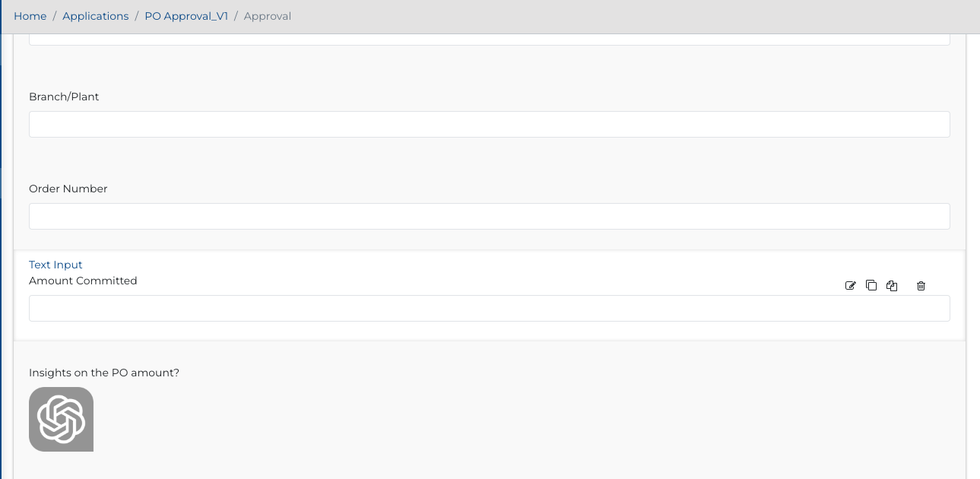Select the Insights on the PO amount label
Viewport: 980px width, 479px height.
coord(103,373)
